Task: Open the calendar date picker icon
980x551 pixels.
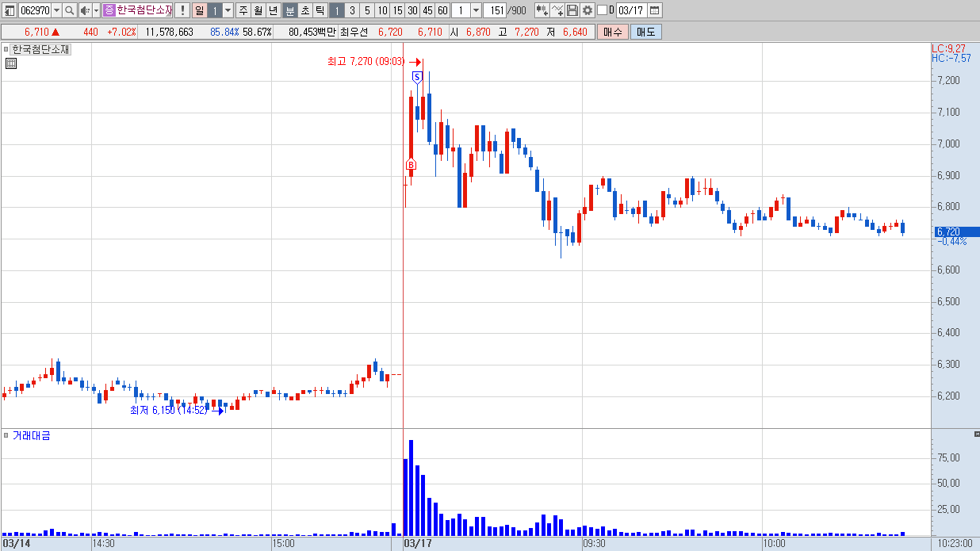Action: [655, 10]
